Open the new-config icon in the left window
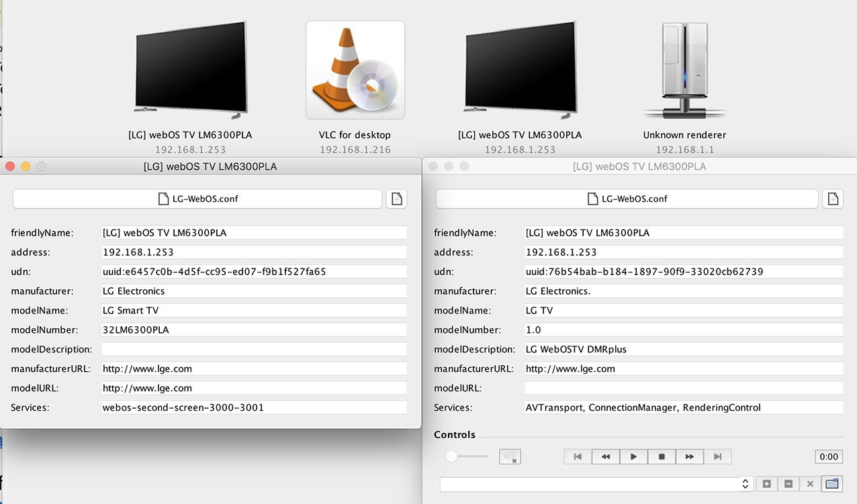This screenshot has height=504, width=857. tap(396, 199)
